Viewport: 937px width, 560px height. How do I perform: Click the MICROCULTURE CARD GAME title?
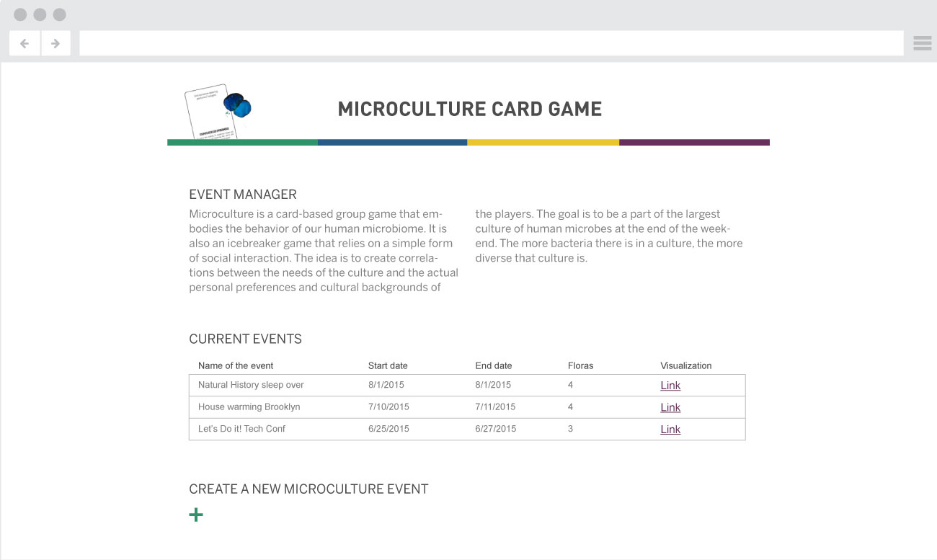tap(470, 109)
